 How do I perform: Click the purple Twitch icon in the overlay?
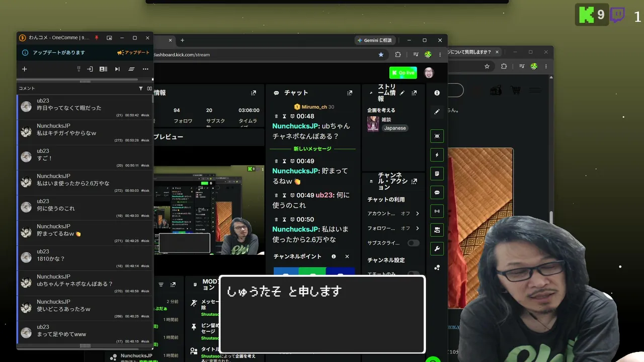617,15
